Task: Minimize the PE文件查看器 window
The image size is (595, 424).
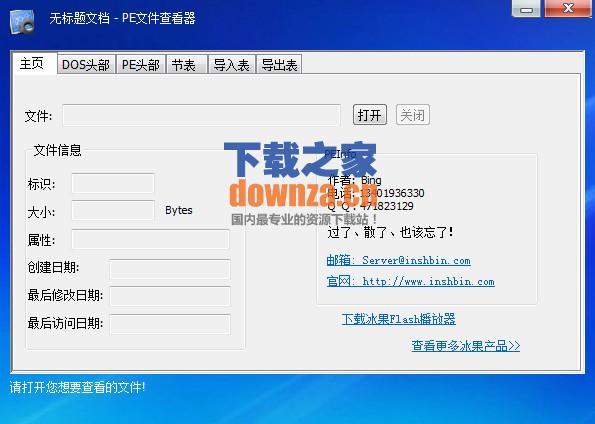Action: coord(526,8)
